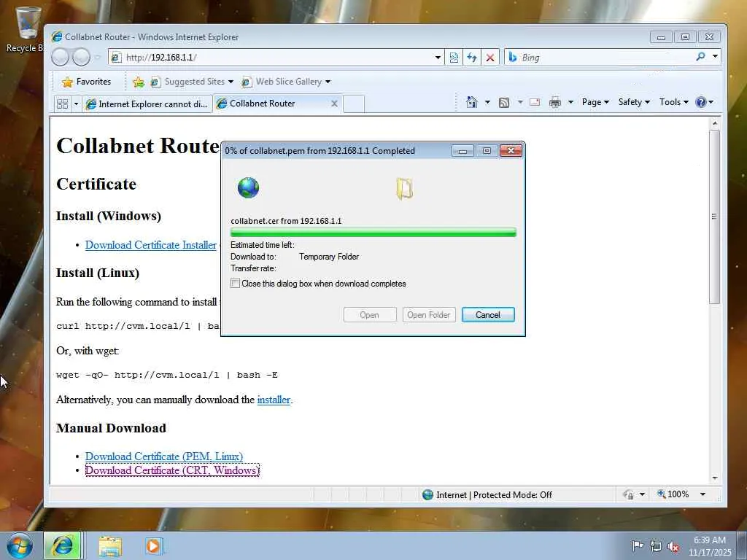Click the status bar security lock icon

629,495
